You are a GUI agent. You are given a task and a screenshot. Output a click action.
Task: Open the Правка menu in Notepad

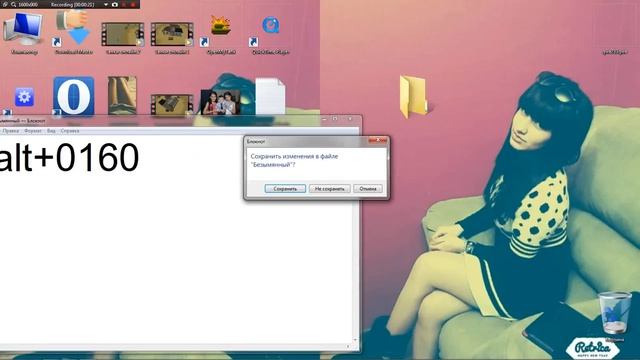click(x=11, y=131)
